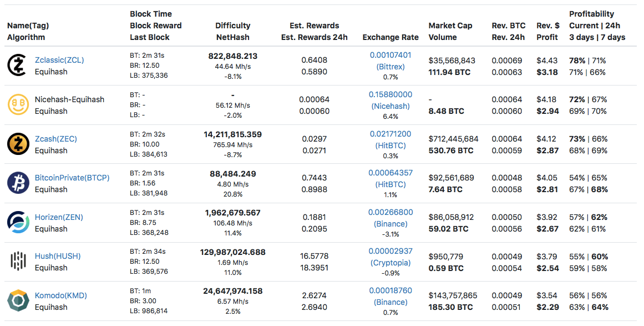The height and width of the screenshot is (326, 644).
Task: Click the Difficulty column header
Action: [x=233, y=26]
